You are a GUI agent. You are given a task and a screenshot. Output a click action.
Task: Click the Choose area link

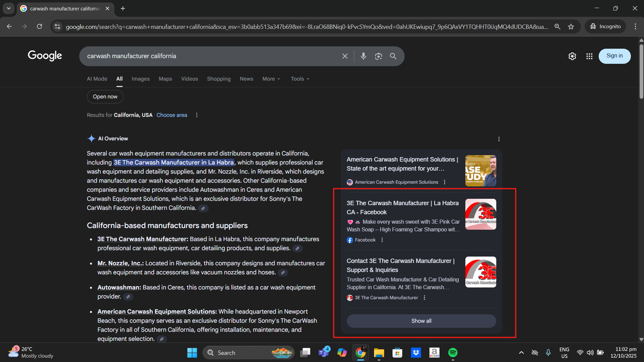[x=172, y=115]
